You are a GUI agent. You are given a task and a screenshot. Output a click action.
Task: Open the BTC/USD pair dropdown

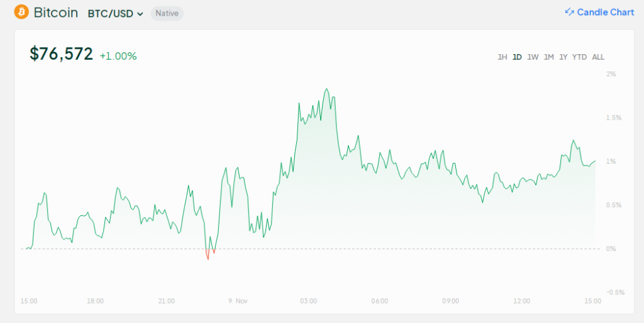point(115,13)
